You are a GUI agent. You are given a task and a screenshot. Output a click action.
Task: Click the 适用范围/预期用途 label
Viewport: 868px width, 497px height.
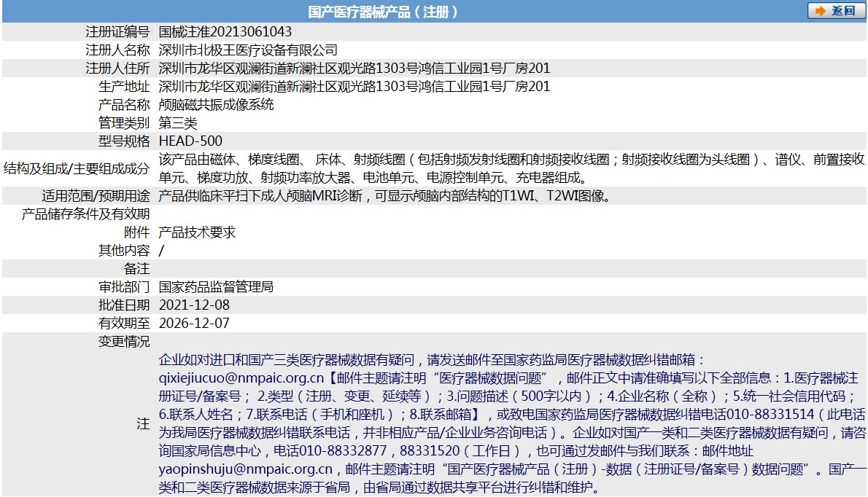click(x=96, y=196)
